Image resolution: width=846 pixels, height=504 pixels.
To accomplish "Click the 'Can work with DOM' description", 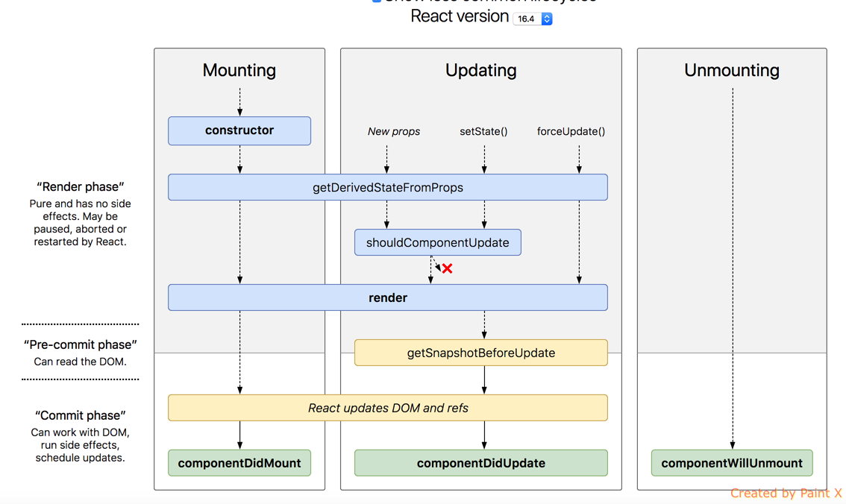I will 81,445.
